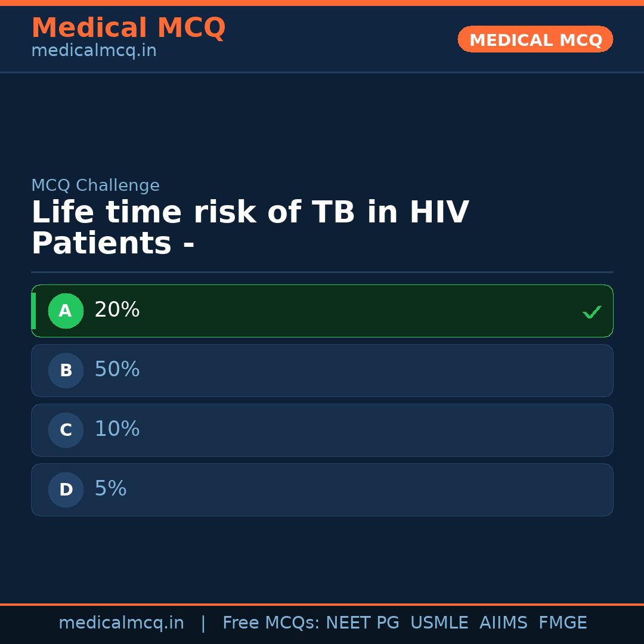Viewport: 644px width, 644px height.
Task: Click the MCQ Challenge label
Action: (95, 185)
